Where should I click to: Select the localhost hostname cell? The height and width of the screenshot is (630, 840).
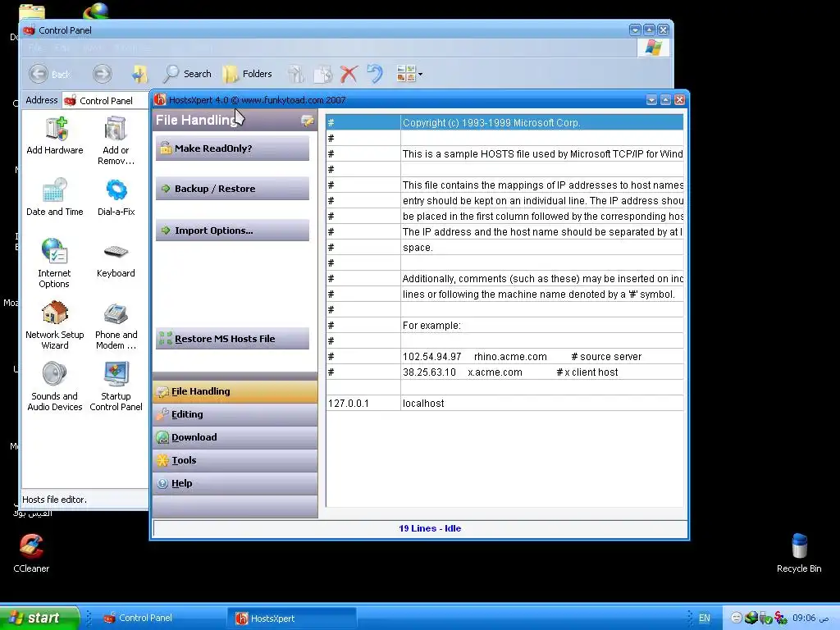coord(542,404)
